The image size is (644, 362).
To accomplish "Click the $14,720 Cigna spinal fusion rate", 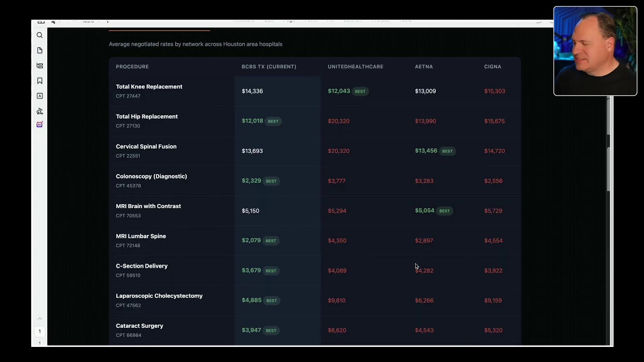I will [x=495, y=151].
